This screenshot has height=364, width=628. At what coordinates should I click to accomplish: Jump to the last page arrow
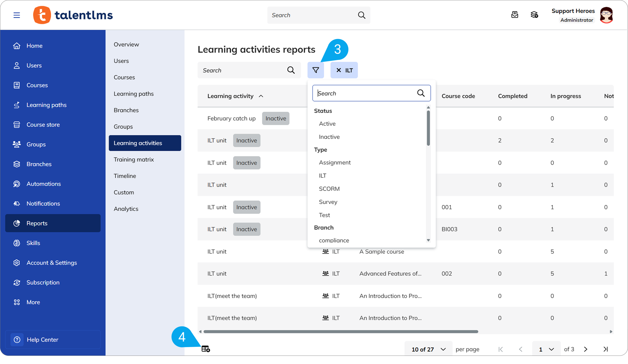605,349
